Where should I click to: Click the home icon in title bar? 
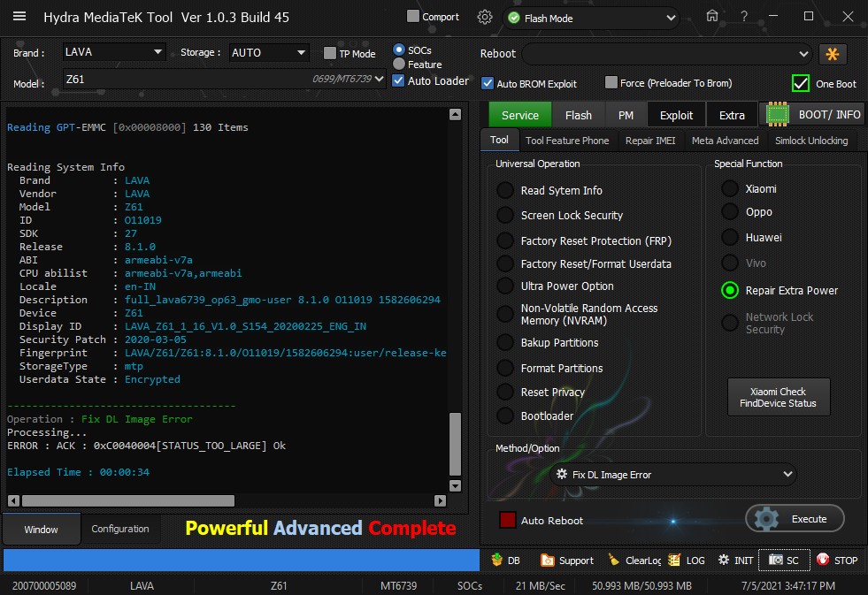(712, 16)
